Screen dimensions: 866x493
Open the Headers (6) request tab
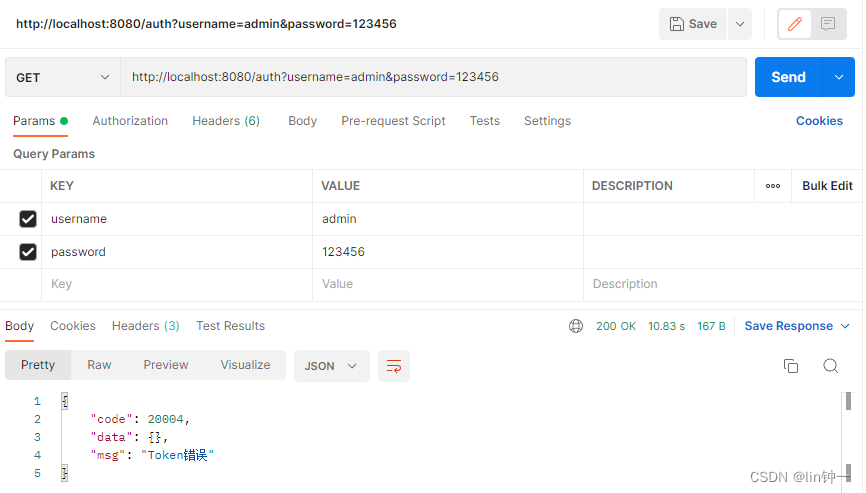coord(226,121)
